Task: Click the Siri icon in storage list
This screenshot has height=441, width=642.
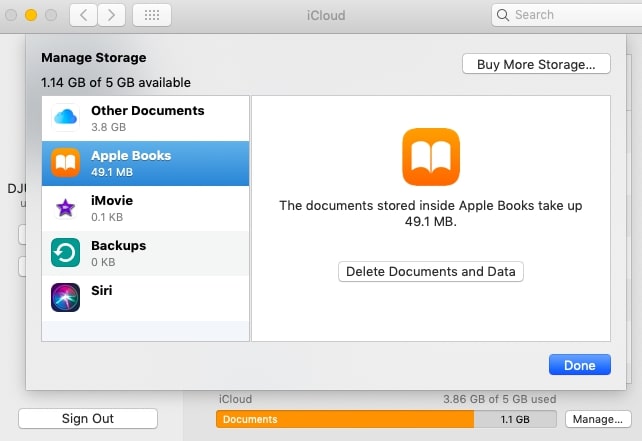Action: coord(66,298)
